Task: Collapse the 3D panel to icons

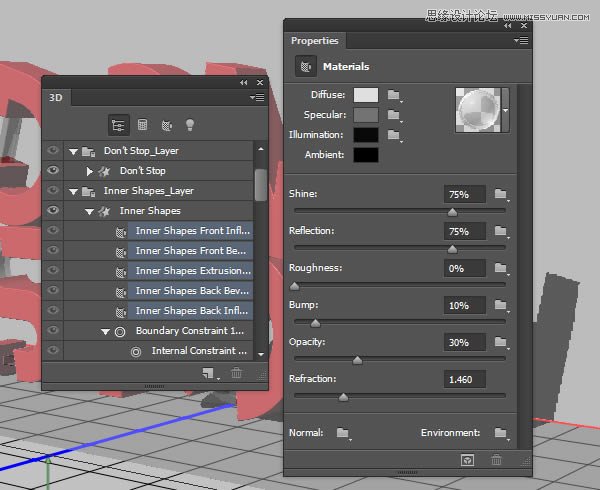Action: pos(243,82)
